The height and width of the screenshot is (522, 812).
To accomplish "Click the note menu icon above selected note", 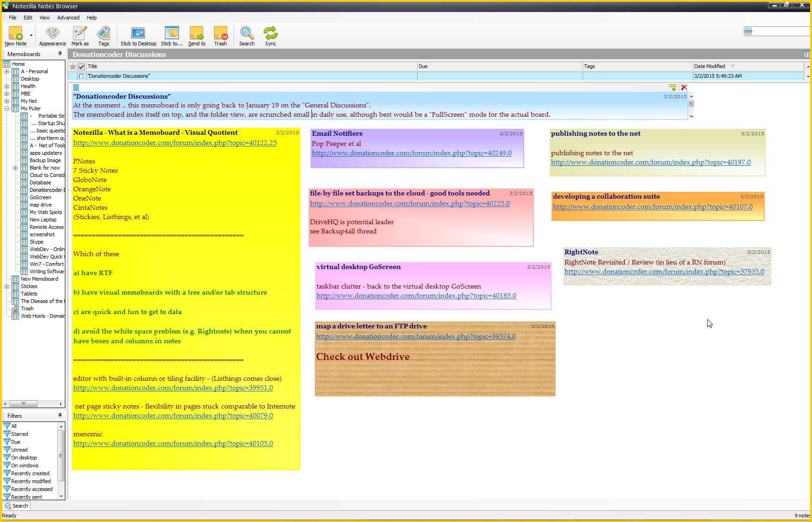I will click(76, 88).
